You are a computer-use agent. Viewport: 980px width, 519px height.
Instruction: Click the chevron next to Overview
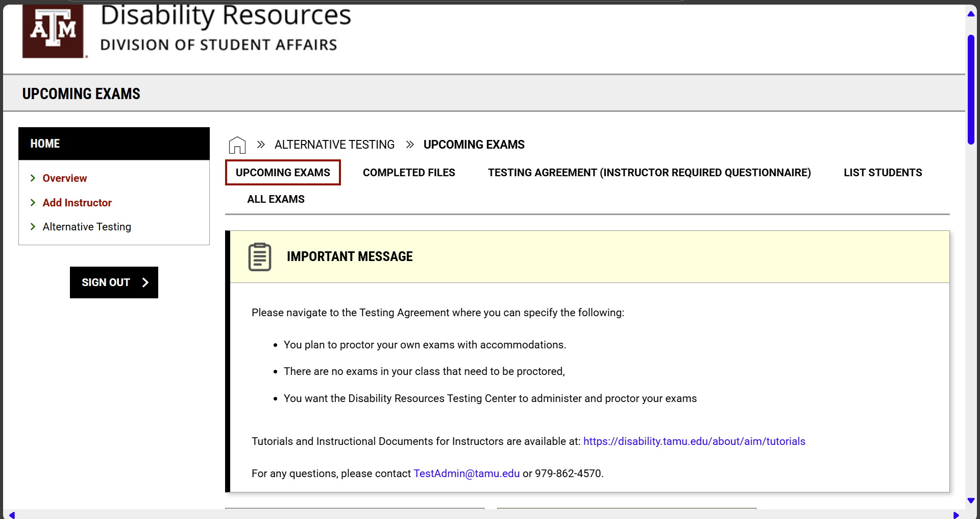click(x=33, y=178)
